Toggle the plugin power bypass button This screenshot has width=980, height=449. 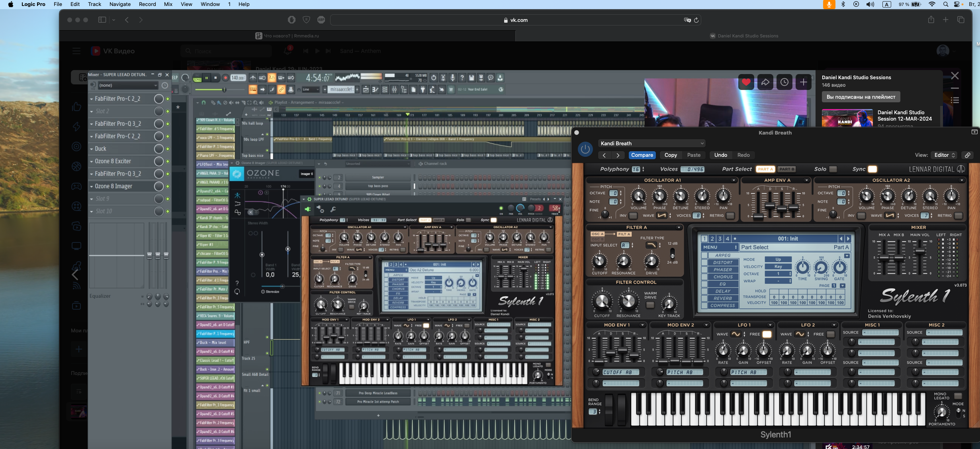click(585, 149)
